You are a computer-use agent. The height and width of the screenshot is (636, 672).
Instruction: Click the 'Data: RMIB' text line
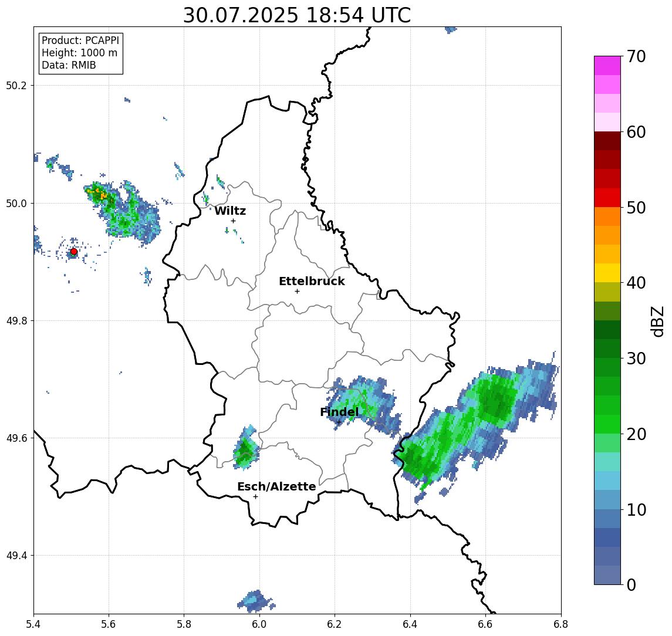69,65
